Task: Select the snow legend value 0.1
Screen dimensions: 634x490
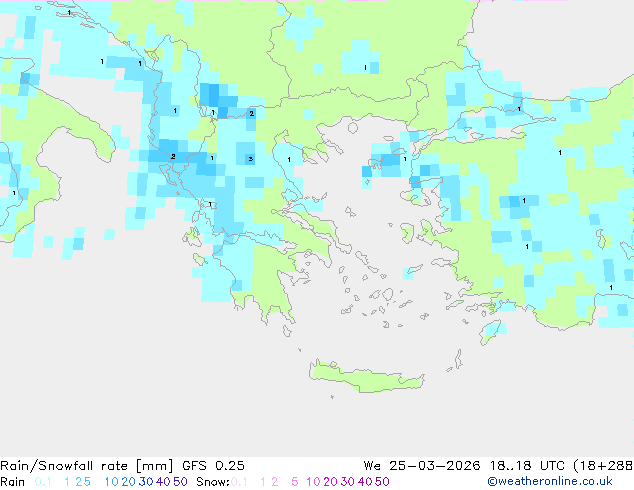Action: pos(239,482)
